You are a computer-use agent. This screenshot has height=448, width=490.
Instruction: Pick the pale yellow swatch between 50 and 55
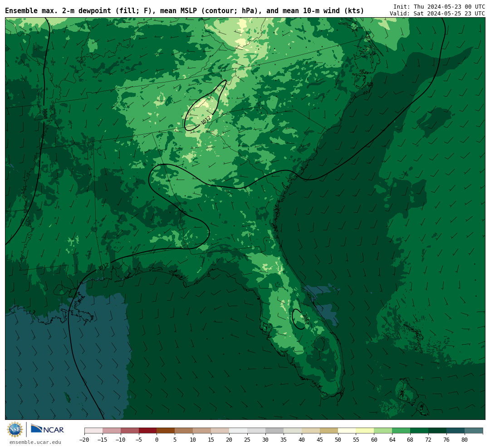[347, 431]
